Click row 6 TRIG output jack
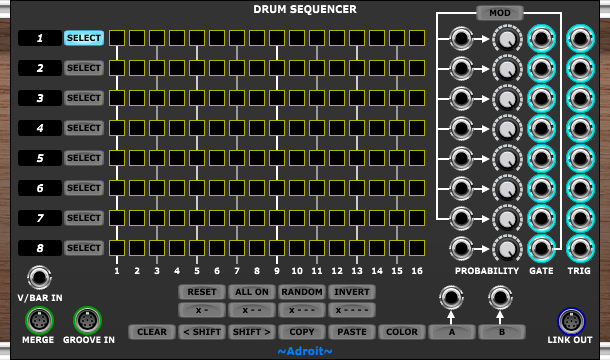610x360 pixels. pos(580,188)
